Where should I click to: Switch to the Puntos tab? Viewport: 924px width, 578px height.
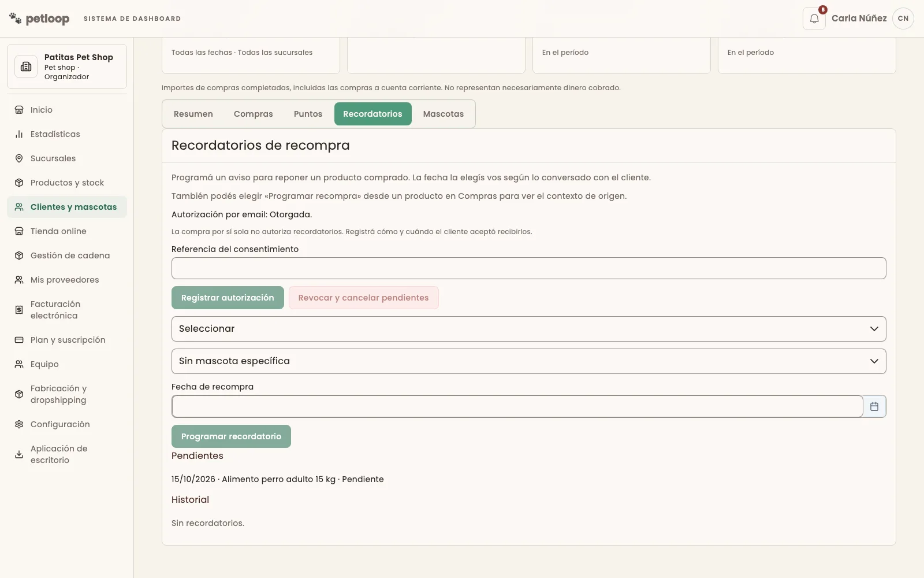coord(308,114)
